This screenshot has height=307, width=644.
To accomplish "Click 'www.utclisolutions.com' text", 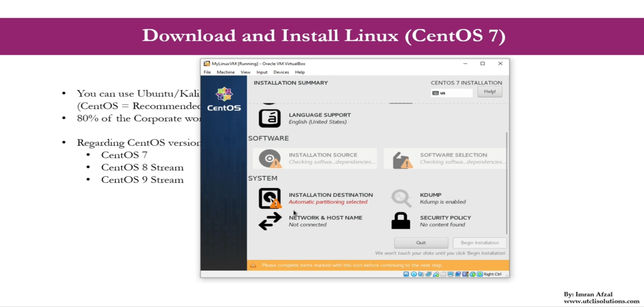I will [x=602, y=301].
